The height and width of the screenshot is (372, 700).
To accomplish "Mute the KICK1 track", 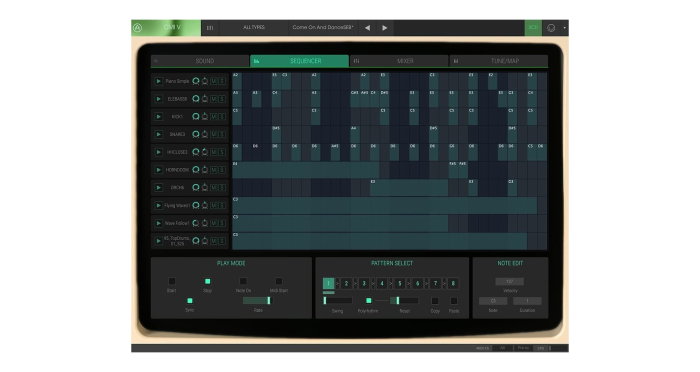I will pyautogui.click(x=214, y=117).
